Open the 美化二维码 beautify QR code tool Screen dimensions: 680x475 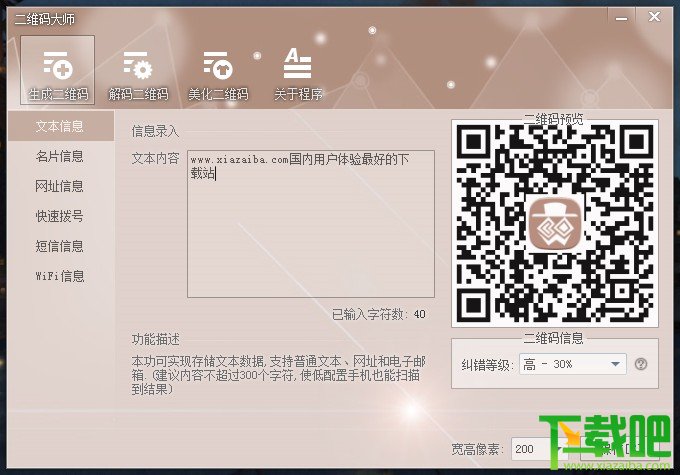click(x=218, y=75)
